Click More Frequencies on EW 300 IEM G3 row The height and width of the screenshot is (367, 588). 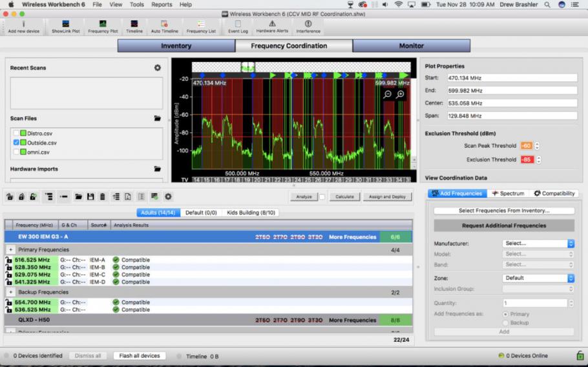point(353,237)
